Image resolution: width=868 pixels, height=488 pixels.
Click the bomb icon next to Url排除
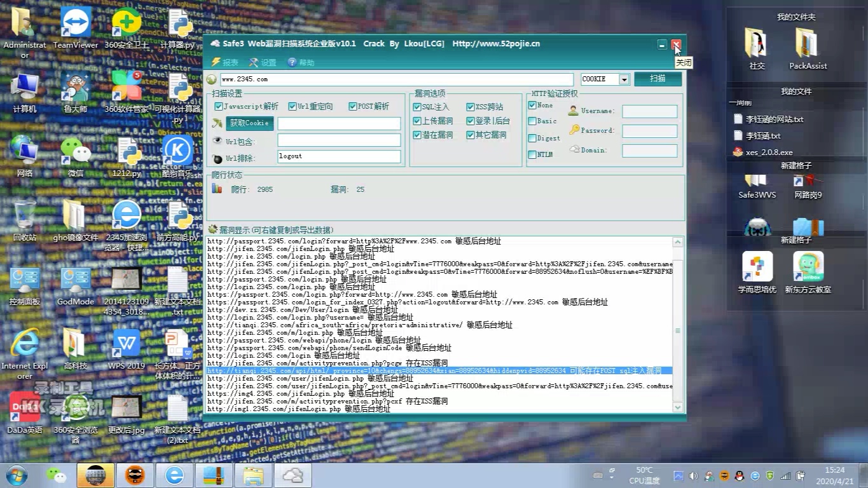click(x=217, y=158)
